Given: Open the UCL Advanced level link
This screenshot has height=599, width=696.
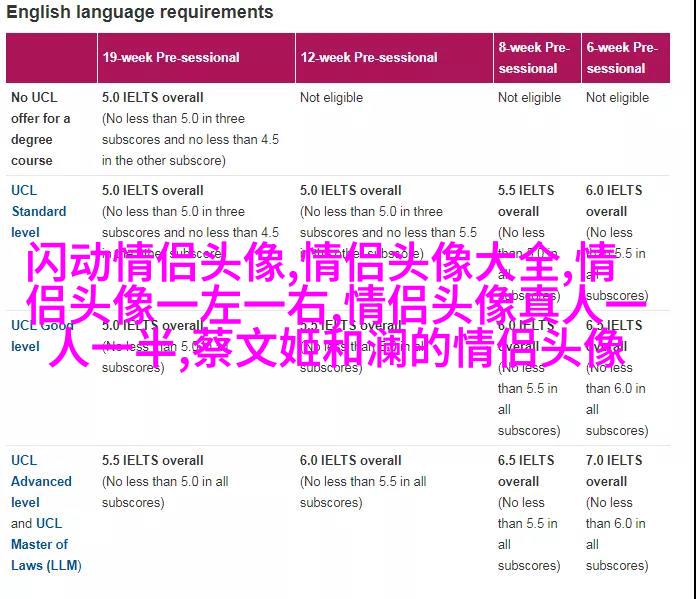Looking at the screenshot, I should 41,481.
